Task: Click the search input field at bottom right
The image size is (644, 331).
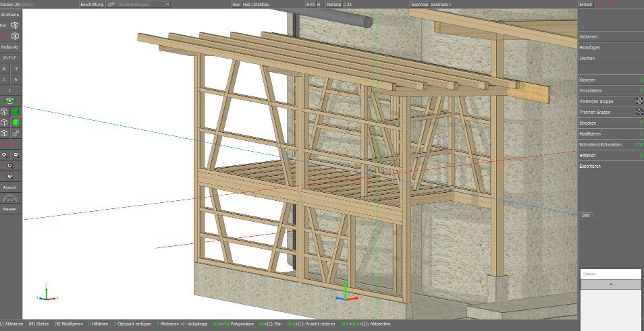Action: 610,274
